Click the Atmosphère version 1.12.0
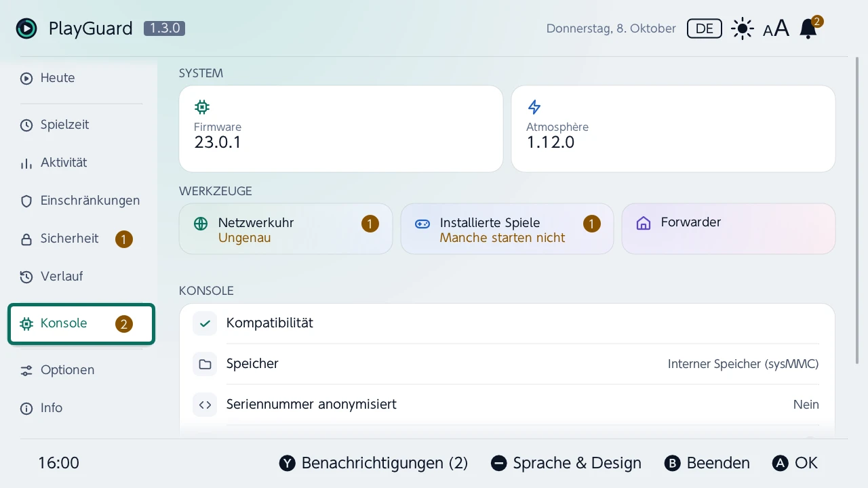 tap(551, 143)
